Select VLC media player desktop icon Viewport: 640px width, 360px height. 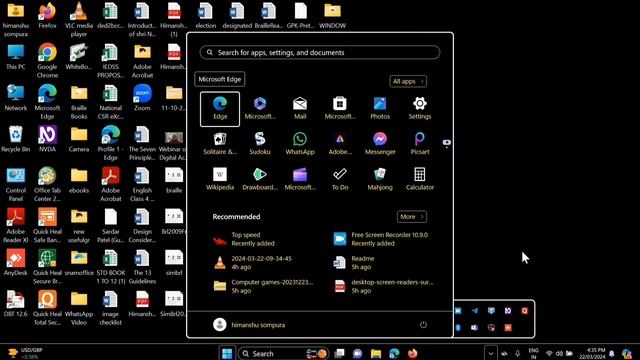79,20
